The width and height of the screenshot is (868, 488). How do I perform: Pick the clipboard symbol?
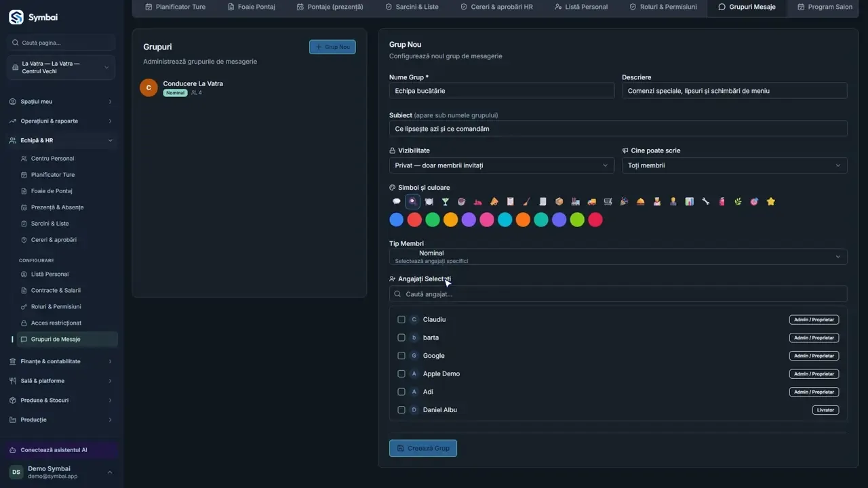(511, 201)
